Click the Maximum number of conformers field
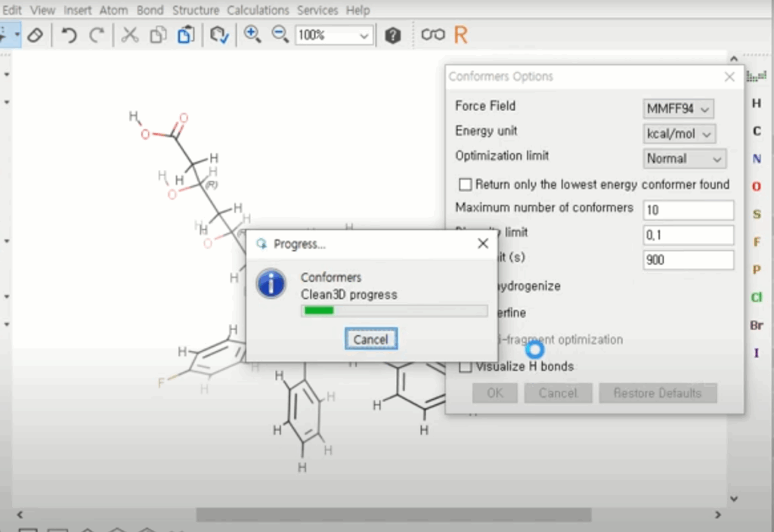Viewport: 774px width, 532px height. [x=688, y=210]
